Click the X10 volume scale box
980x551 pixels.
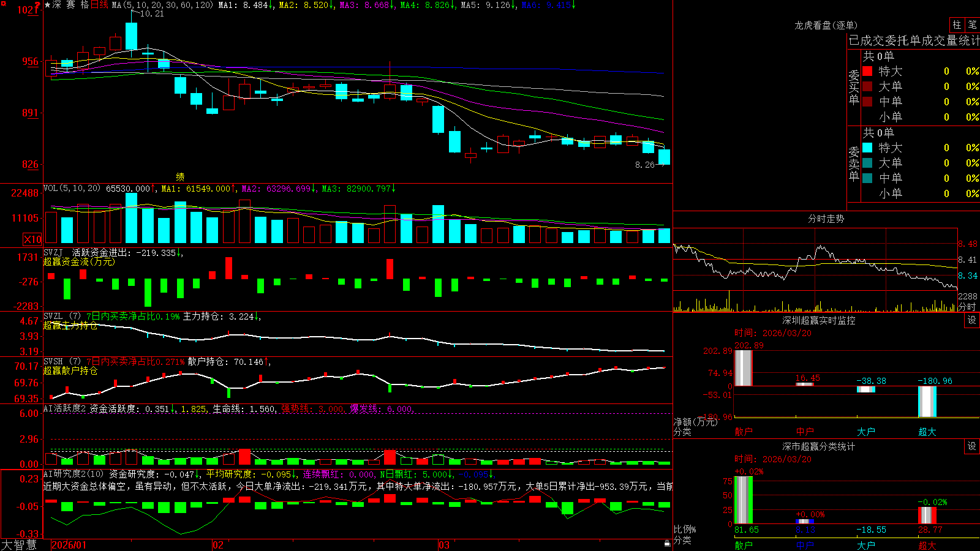pyautogui.click(x=32, y=239)
